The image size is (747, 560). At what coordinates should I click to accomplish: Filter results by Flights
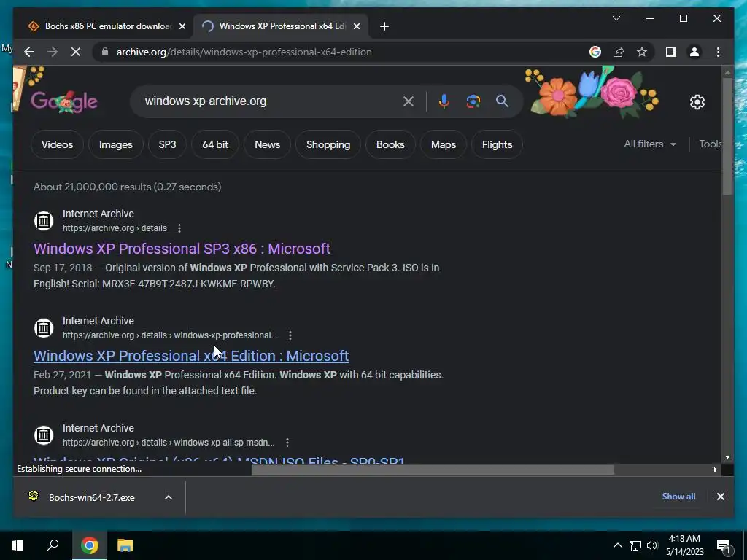[x=497, y=144]
